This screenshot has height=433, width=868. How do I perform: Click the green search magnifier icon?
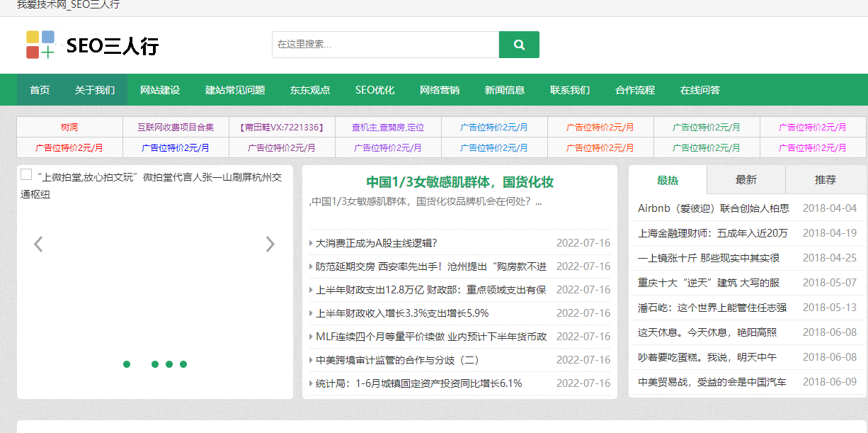[x=519, y=44]
